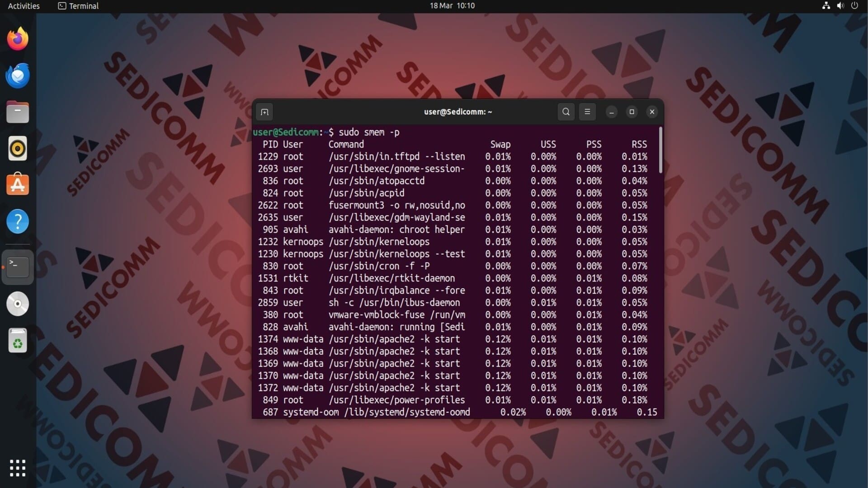868x488 pixels.
Task: Show all applications grid
Action: pyautogui.click(x=18, y=468)
